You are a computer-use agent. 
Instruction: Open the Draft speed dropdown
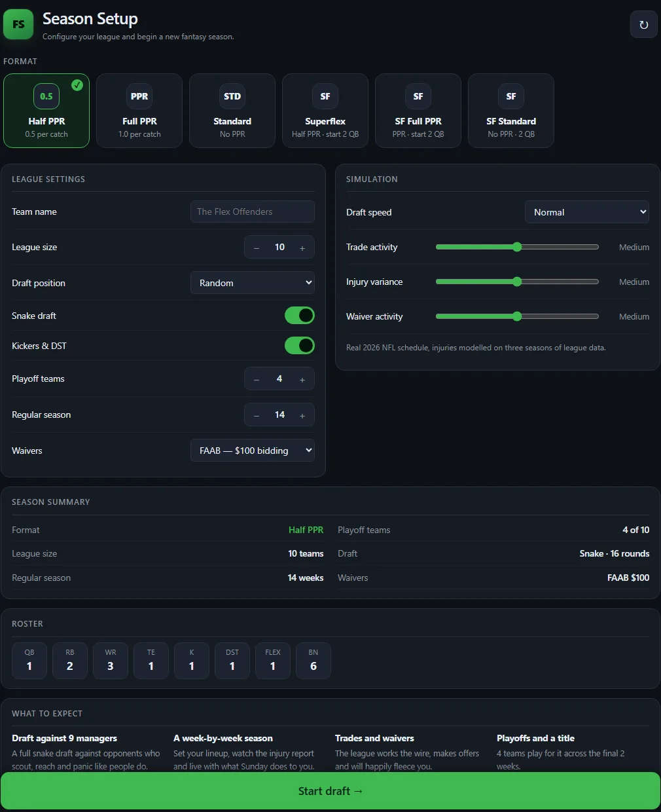587,212
